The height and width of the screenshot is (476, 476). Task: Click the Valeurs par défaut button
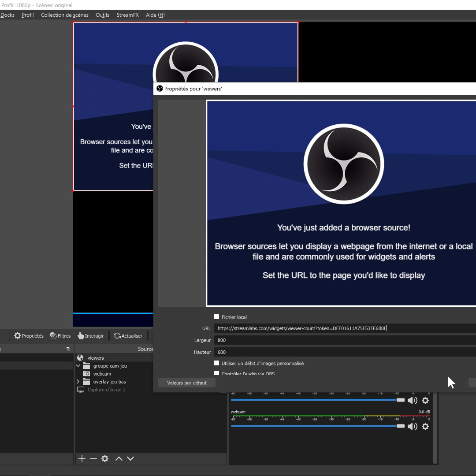pyautogui.click(x=187, y=383)
